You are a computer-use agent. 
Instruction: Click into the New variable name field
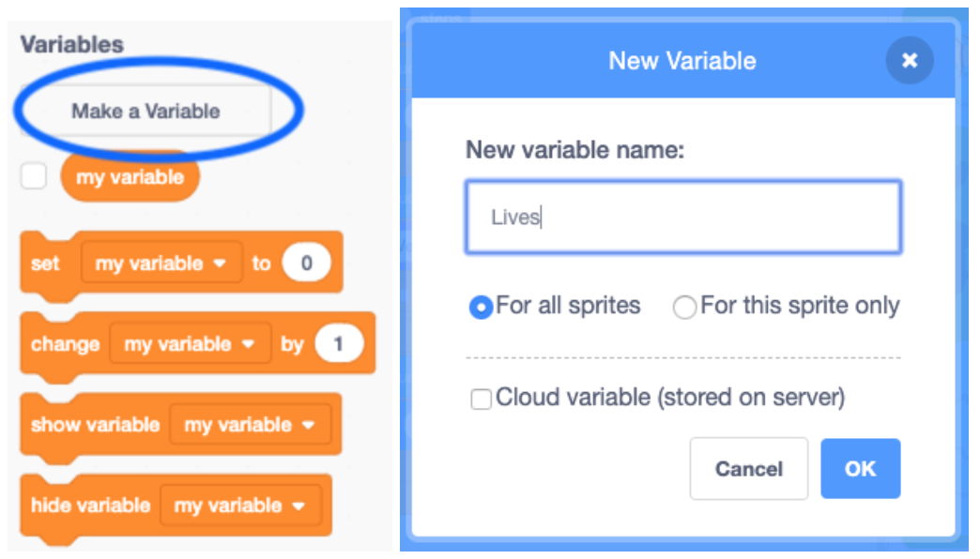pyautogui.click(x=683, y=217)
